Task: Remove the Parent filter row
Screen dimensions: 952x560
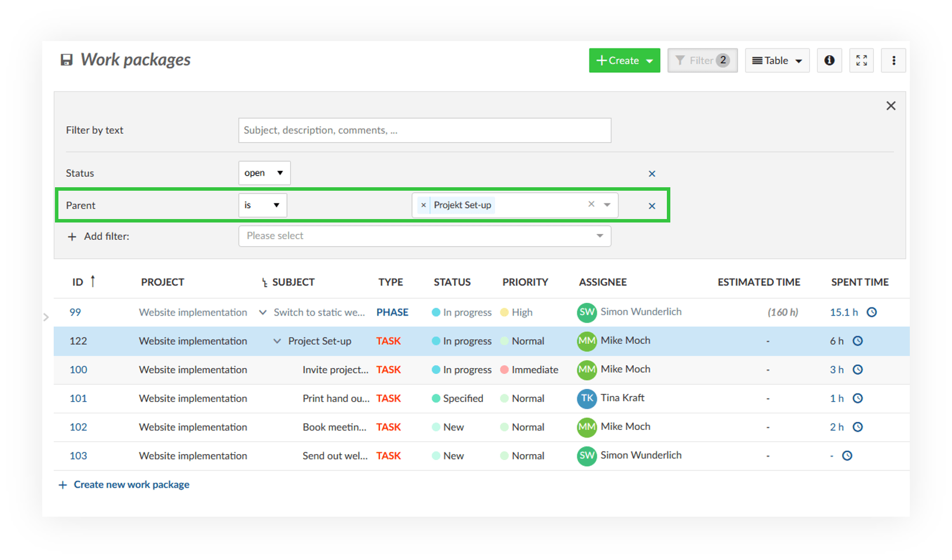Action: [x=652, y=206]
